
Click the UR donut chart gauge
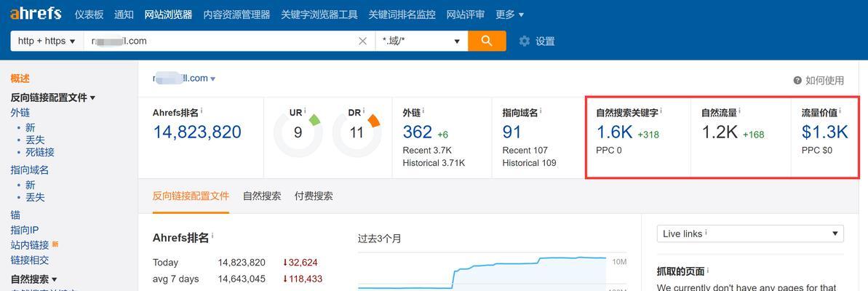[298, 133]
